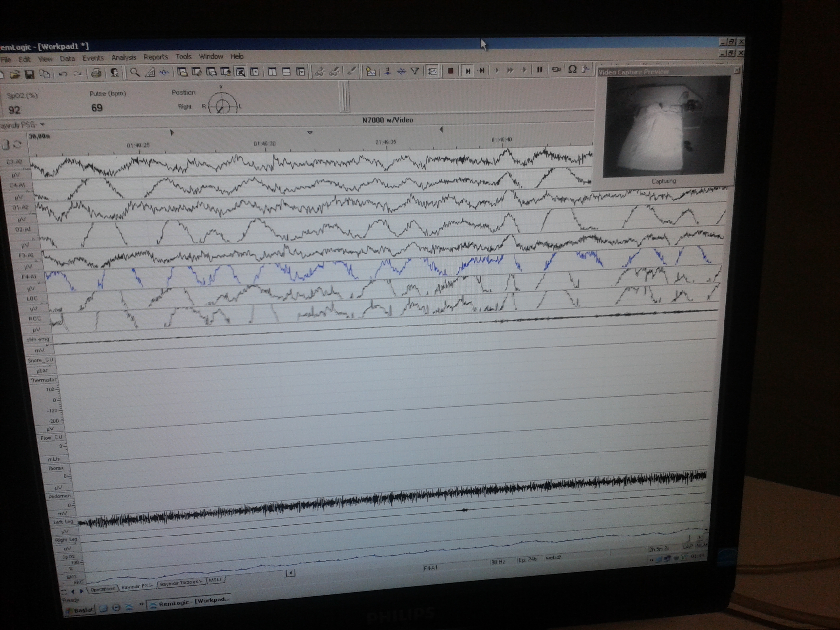The height and width of the screenshot is (630, 840).
Task: Open the pane dropdown layout icon
Action: [x=301, y=72]
